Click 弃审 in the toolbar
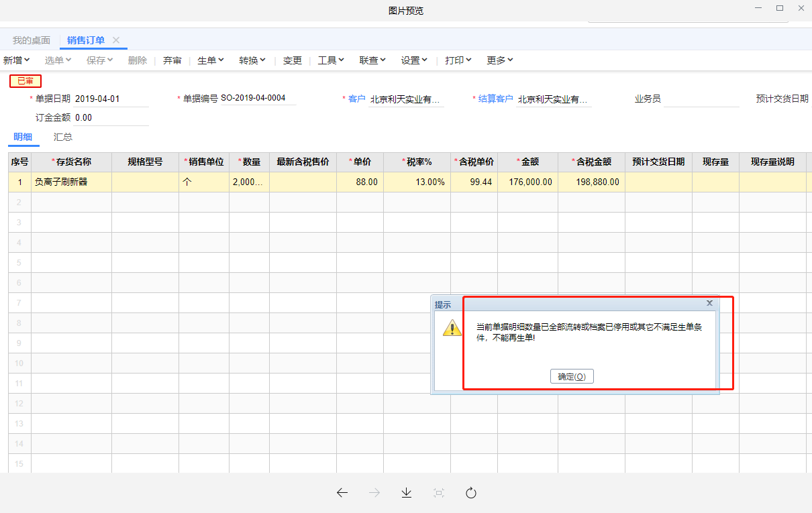Screen dimensions: 812x513 [172, 60]
